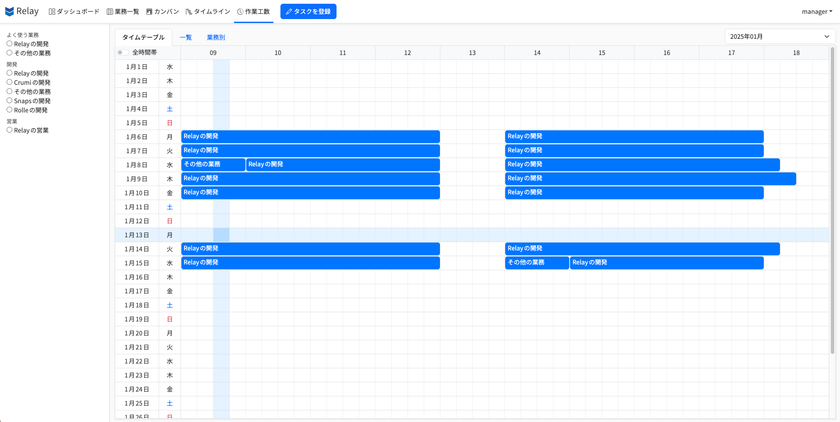The image size is (840, 422).
Task: Click the 1月1日 date cell
Action: pyautogui.click(x=137, y=66)
